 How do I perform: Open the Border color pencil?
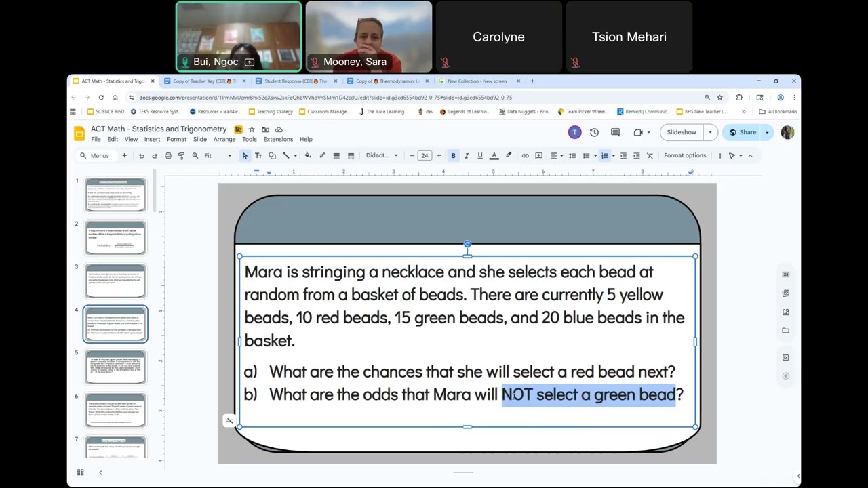tap(322, 156)
